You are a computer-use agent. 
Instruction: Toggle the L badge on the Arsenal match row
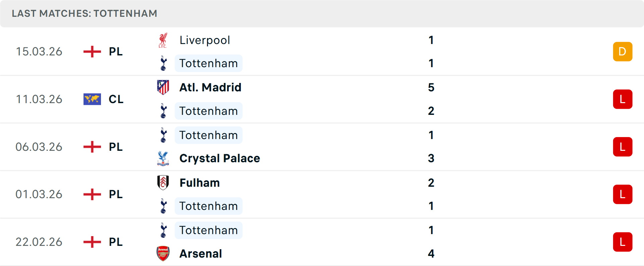tap(623, 242)
